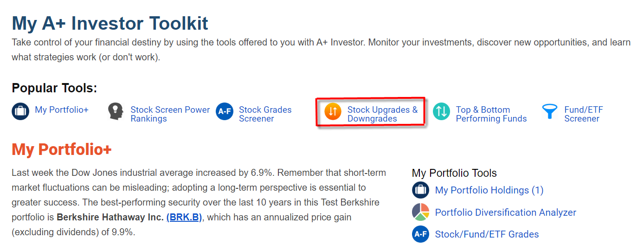
Task: Click the blue funnel Fund/ETF Screener icon
Action: point(550,111)
